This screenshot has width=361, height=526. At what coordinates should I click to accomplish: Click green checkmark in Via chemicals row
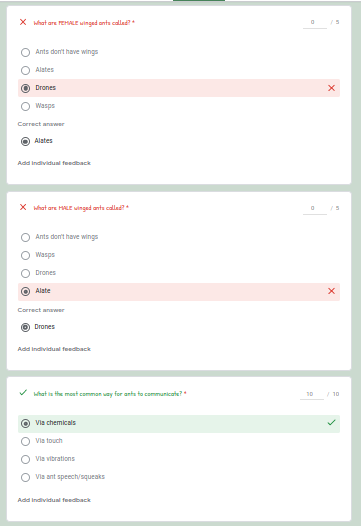pyautogui.click(x=331, y=422)
